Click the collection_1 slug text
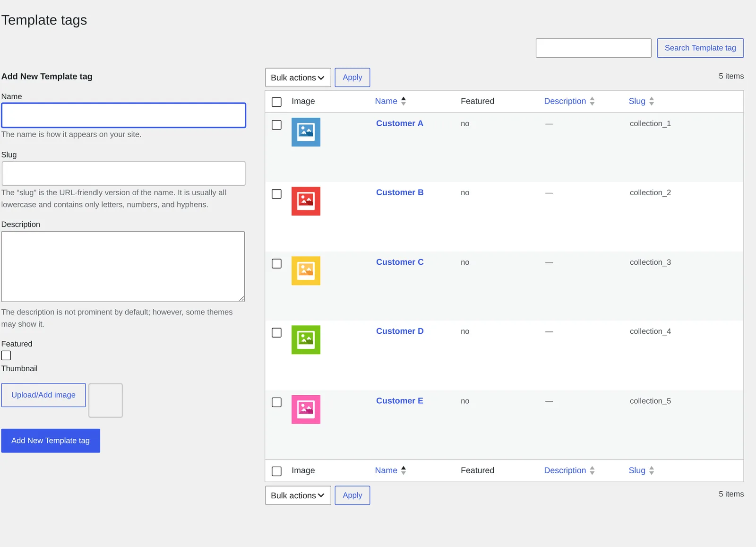 [x=650, y=123]
